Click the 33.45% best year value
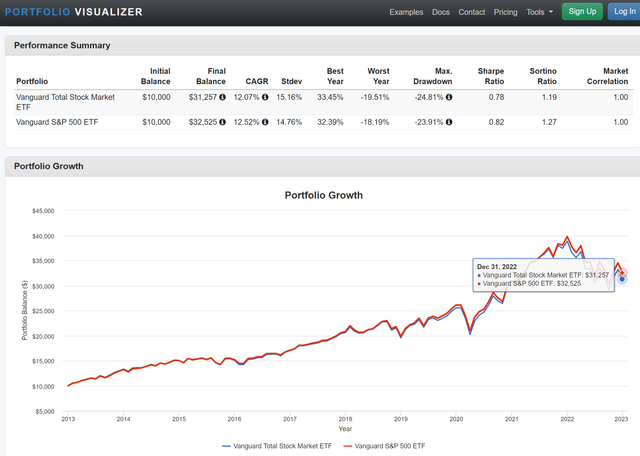Image resolution: width=640 pixels, height=456 pixels. coord(330,97)
